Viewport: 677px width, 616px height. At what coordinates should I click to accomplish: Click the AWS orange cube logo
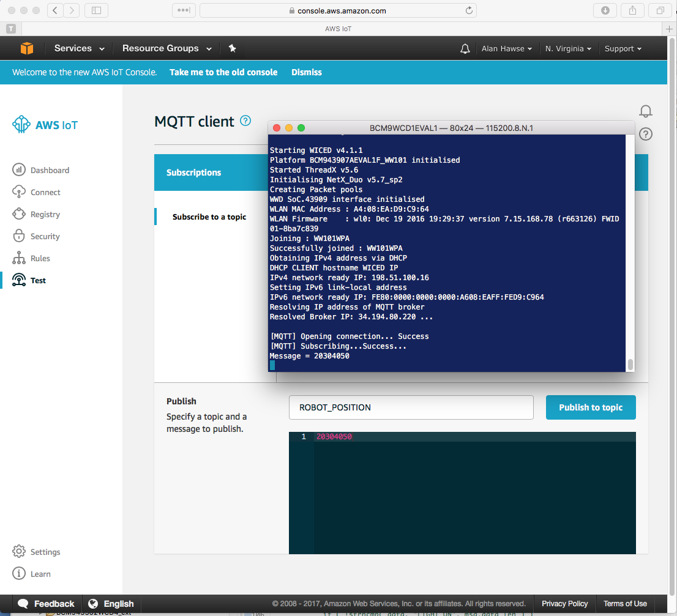point(27,48)
